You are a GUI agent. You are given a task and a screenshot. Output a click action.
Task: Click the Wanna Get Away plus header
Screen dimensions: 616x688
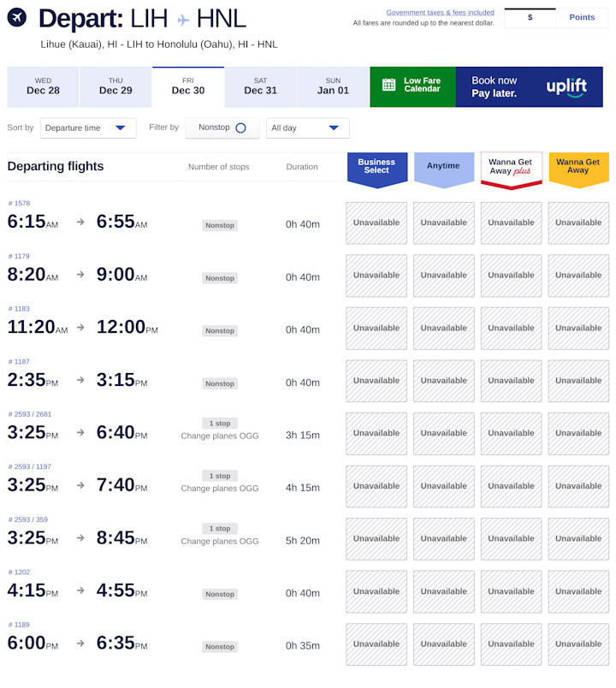pos(512,169)
